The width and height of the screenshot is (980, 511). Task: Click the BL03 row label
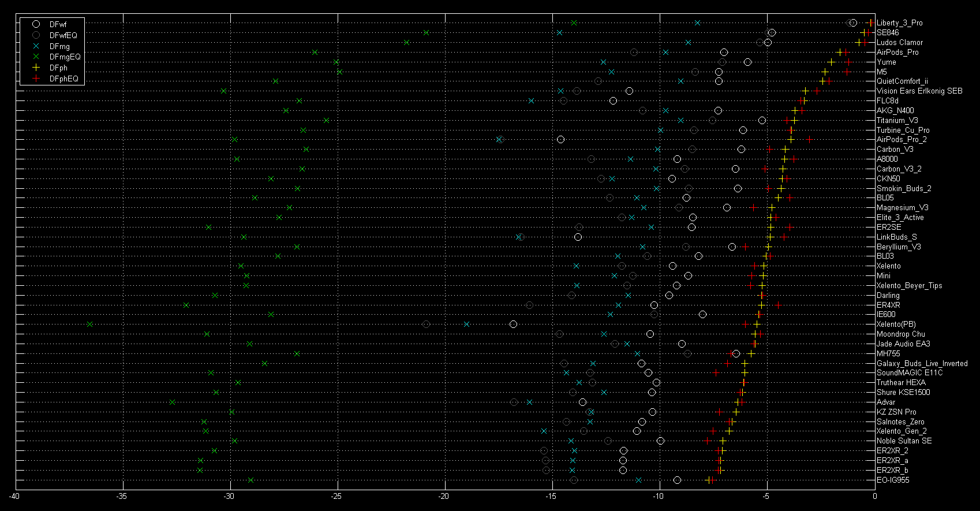click(x=885, y=256)
